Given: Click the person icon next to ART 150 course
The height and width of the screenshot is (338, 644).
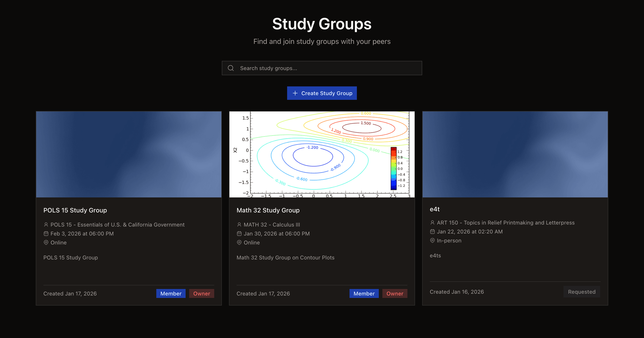Looking at the screenshot, I should pos(432,222).
